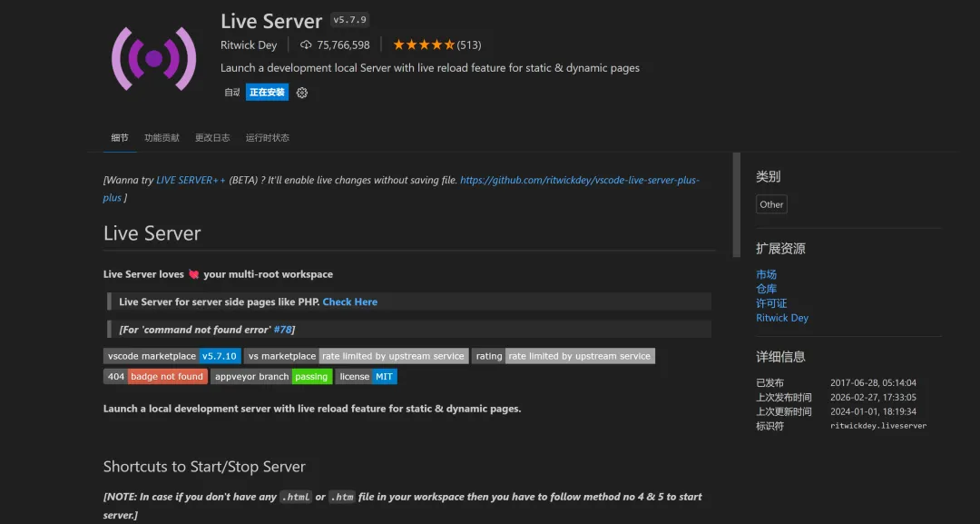This screenshot has width=980, height=524.
Task: Click the Live Server title at top
Action: (x=271, y=21)
